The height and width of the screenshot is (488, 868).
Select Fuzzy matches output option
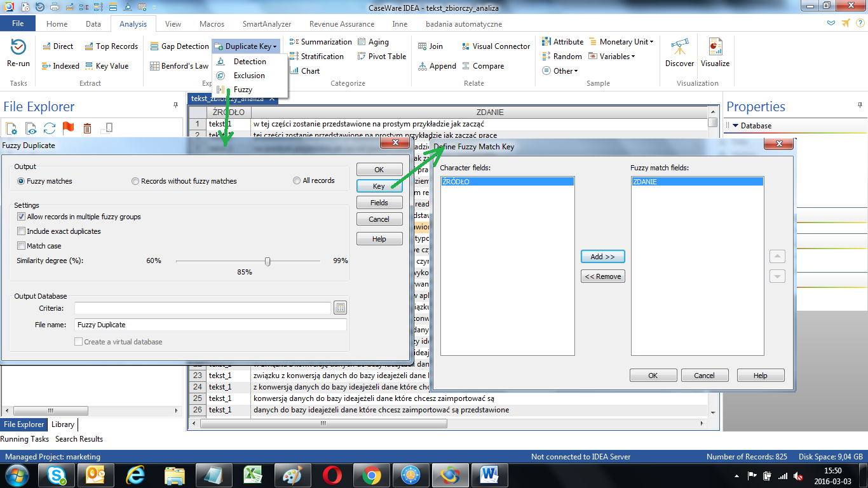tap(45, 181)
